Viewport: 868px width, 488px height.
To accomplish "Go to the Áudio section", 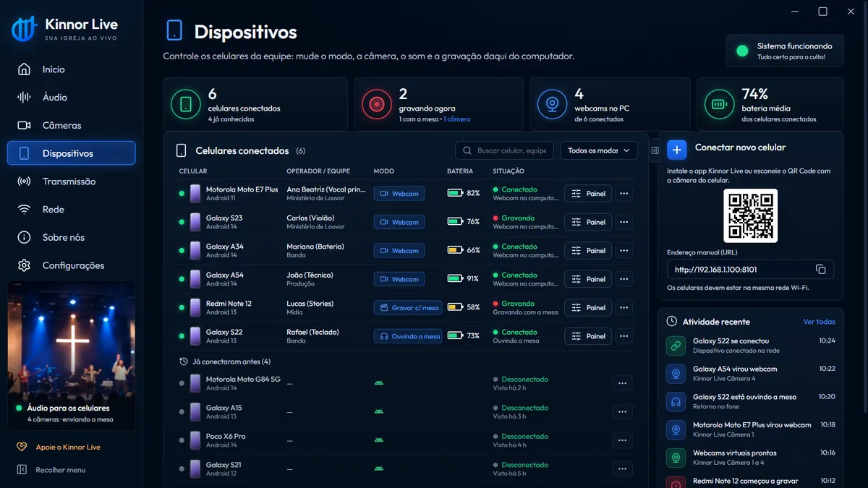I will point(71,97).
